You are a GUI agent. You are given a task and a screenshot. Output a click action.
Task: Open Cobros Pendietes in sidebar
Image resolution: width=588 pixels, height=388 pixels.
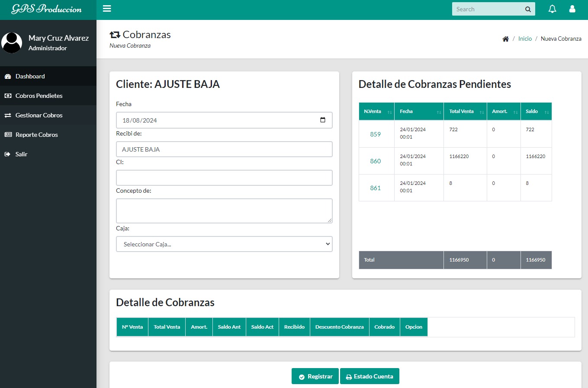(39, 96)
